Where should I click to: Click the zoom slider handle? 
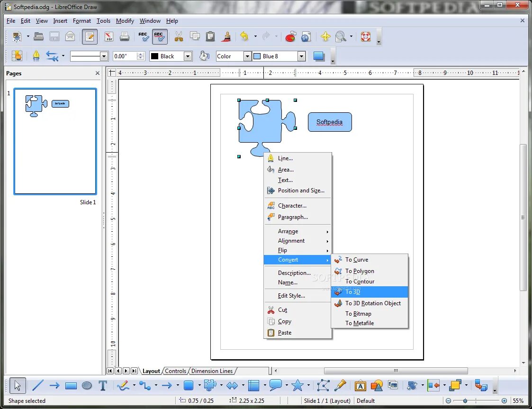click(465, 401)
